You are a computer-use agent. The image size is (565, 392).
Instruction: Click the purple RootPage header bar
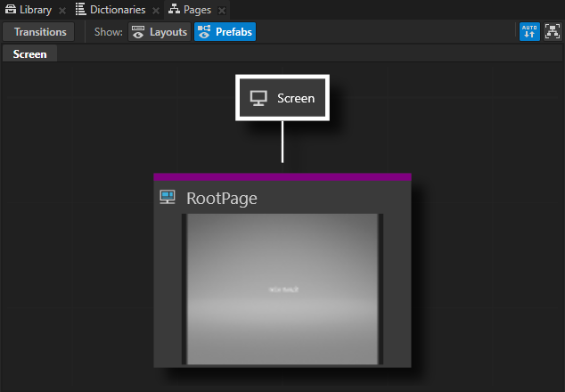[282, 177]
